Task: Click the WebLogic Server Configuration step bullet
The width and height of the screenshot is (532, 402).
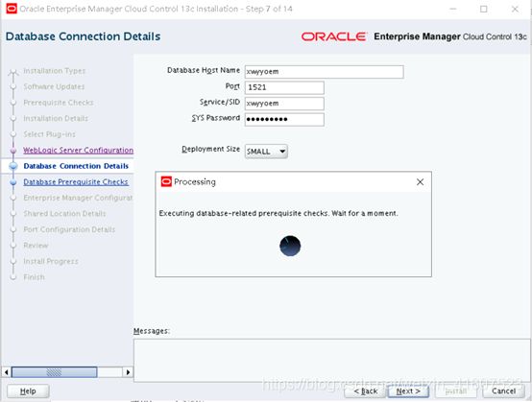Action: [13, 151]
